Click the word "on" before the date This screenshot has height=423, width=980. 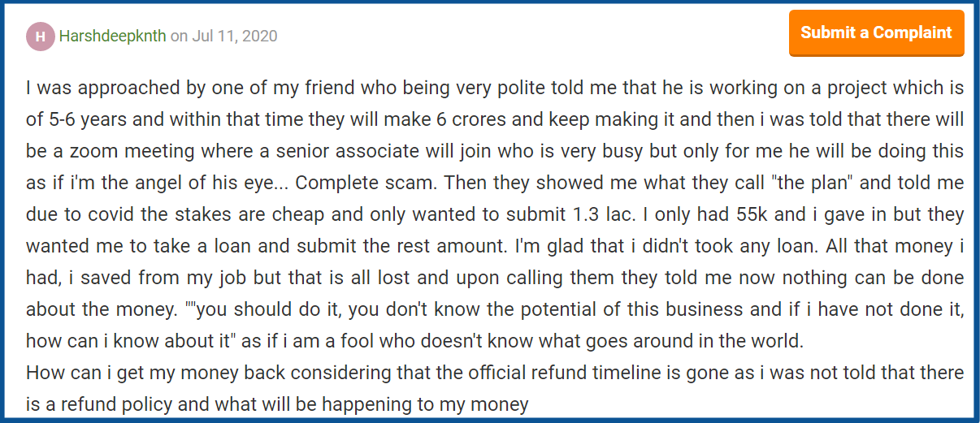(x=179, y=37)
